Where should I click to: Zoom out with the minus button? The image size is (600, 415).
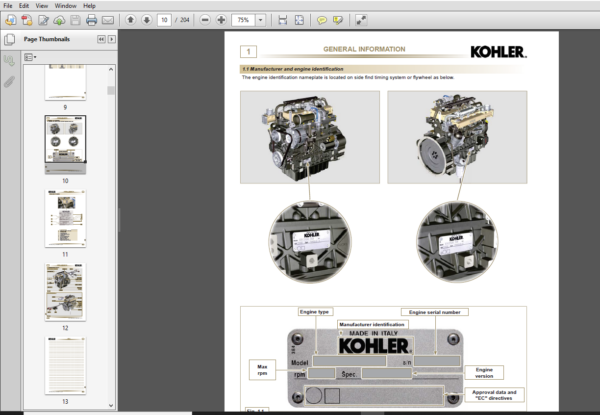point(205,20)
